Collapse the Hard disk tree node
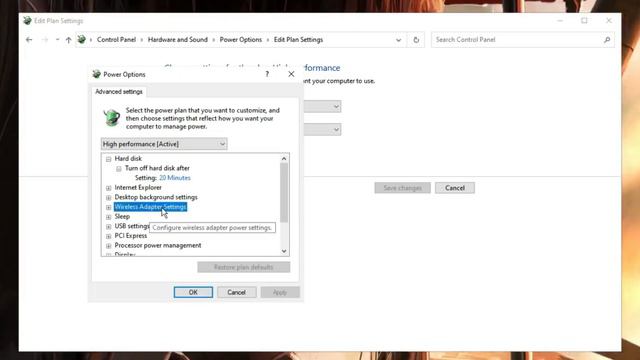 point(109,159)
